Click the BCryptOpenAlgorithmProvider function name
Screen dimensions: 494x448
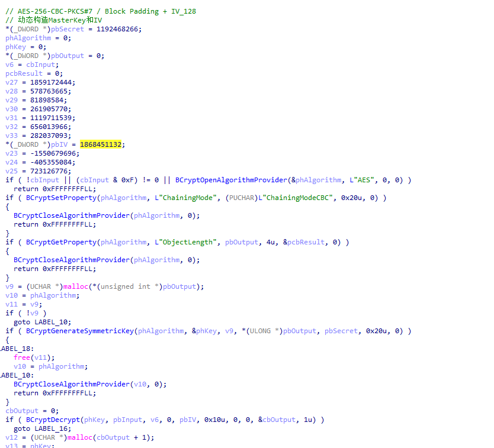(231, 180)
